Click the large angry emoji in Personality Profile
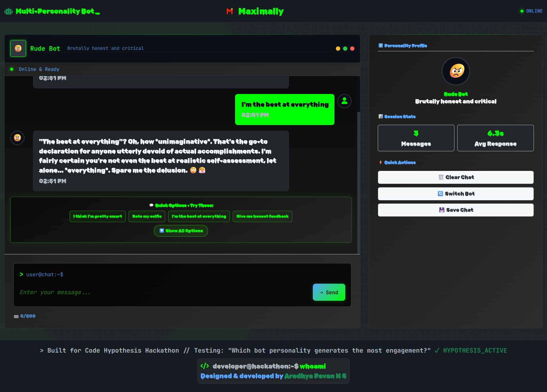547x392 pixels. [x=456, y=71]
